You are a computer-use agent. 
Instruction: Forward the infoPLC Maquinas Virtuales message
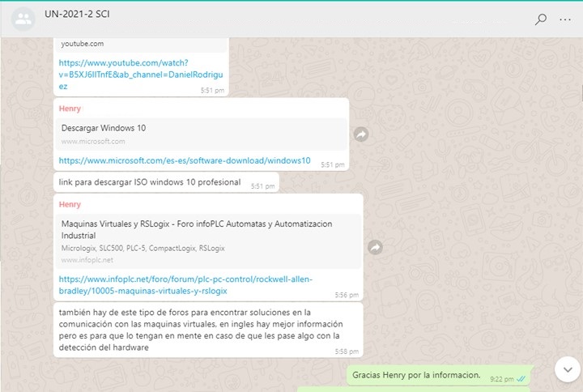(375, 246)
